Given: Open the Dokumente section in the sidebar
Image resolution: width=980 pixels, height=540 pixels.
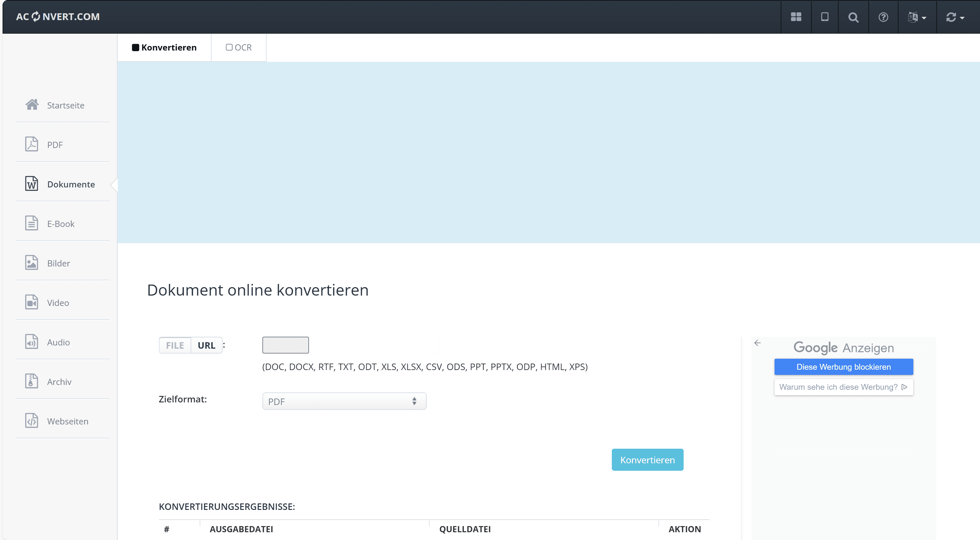Looking at the screenshot, I should (71, 184).
